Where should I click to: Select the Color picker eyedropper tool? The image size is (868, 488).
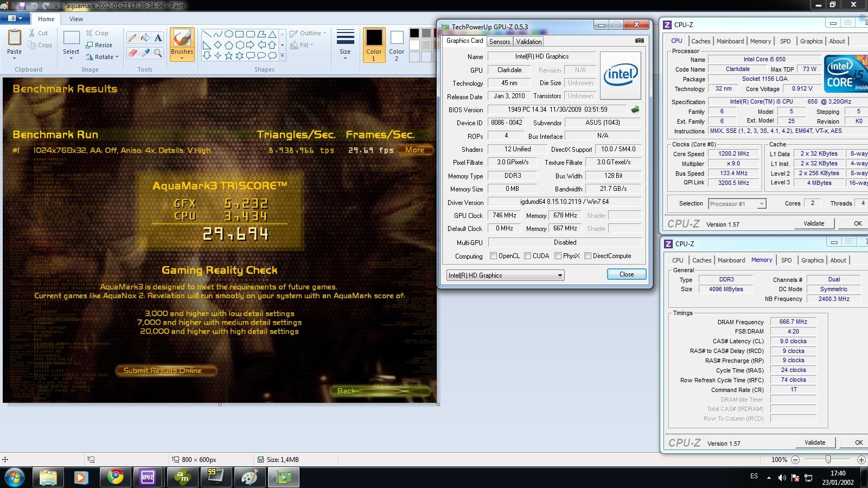[145, 53]
